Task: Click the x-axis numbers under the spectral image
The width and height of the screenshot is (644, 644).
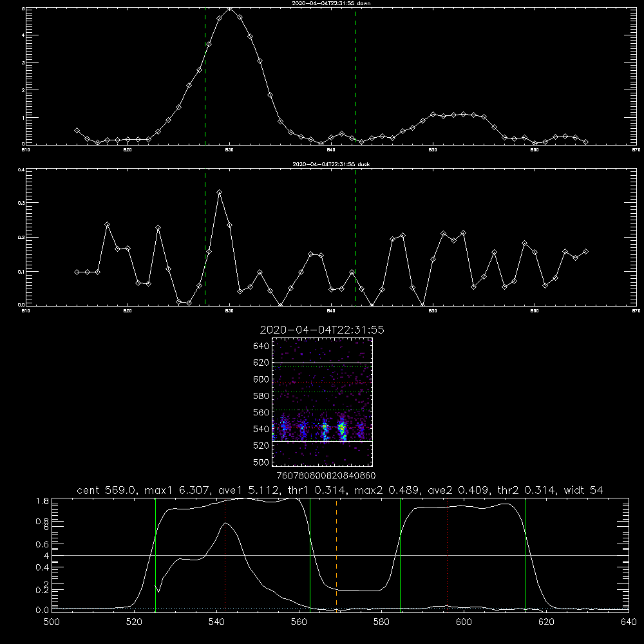Action: click(x=326, y=475)
